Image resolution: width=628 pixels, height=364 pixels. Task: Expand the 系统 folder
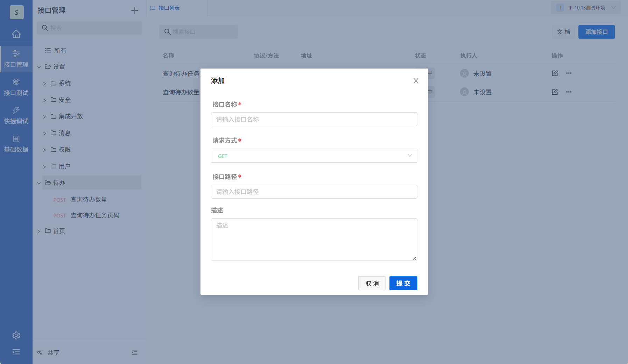tap(44, 83)
